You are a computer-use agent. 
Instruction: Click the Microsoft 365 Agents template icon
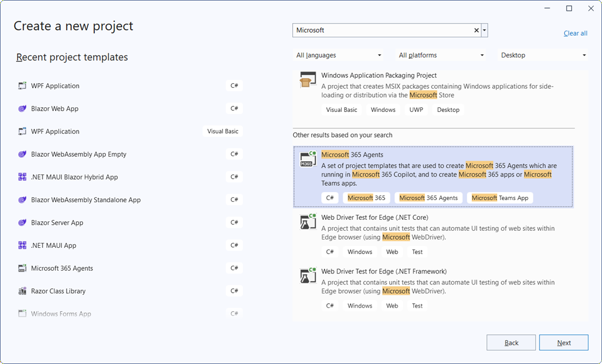(308, 160)
